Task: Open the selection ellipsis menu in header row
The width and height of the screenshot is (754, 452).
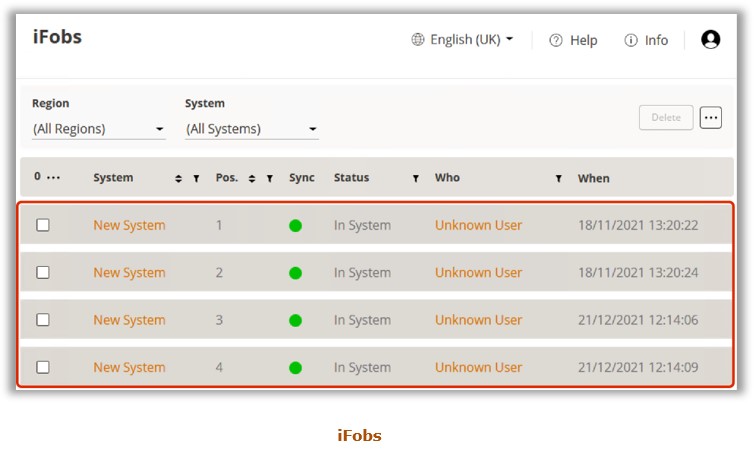Action: [53, 178]
